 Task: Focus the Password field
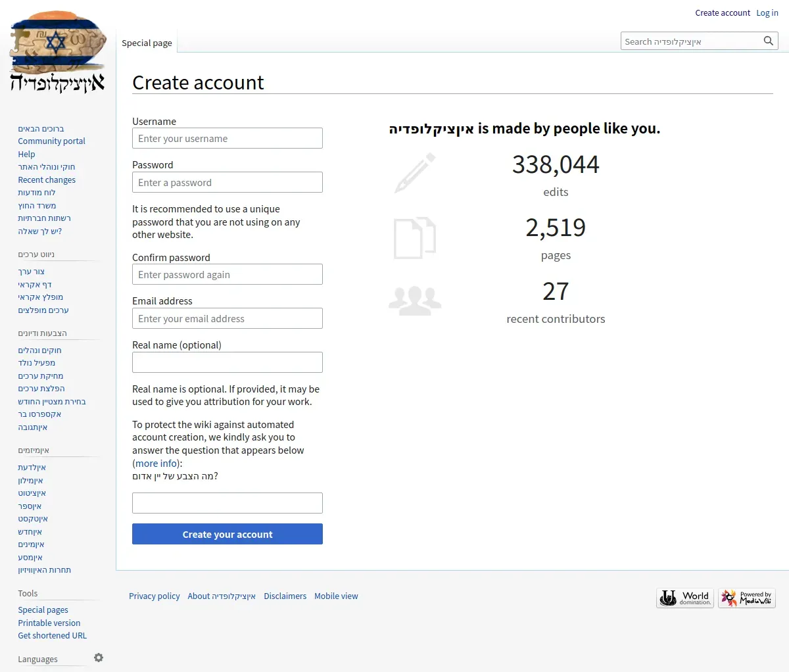[227, 182]
